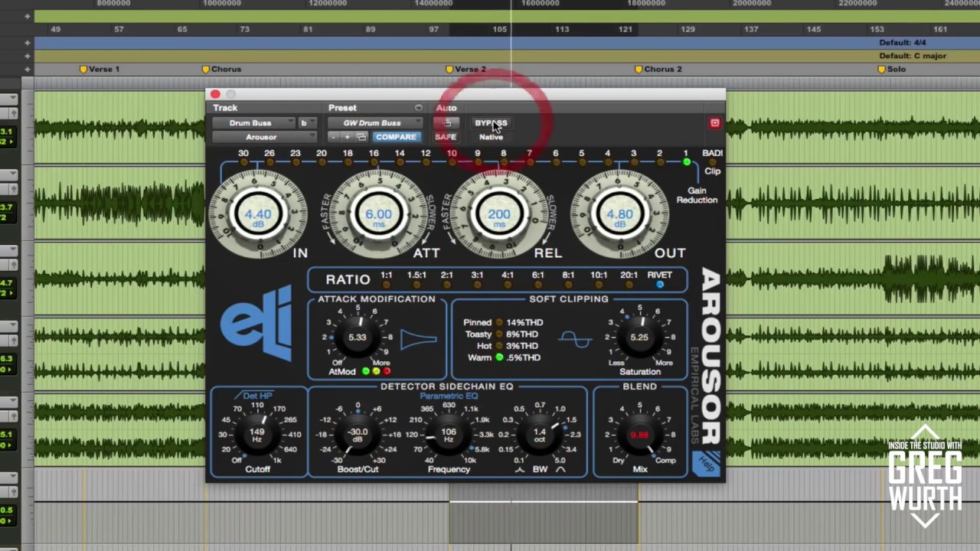
Task: Select the narrow bandwidth shape icon
Action: tap(520, 469)
